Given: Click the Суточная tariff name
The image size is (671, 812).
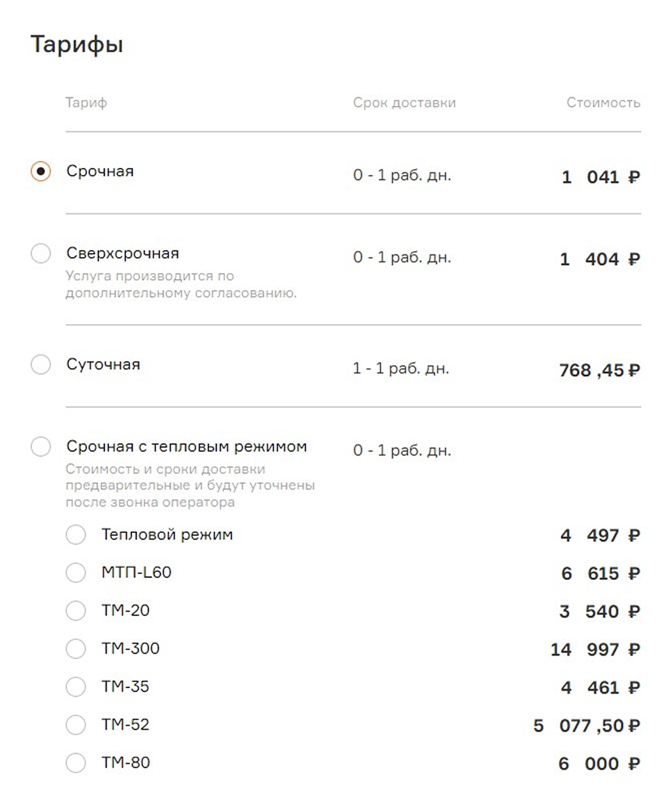Looking at the screenshot, I should point(103,365).
